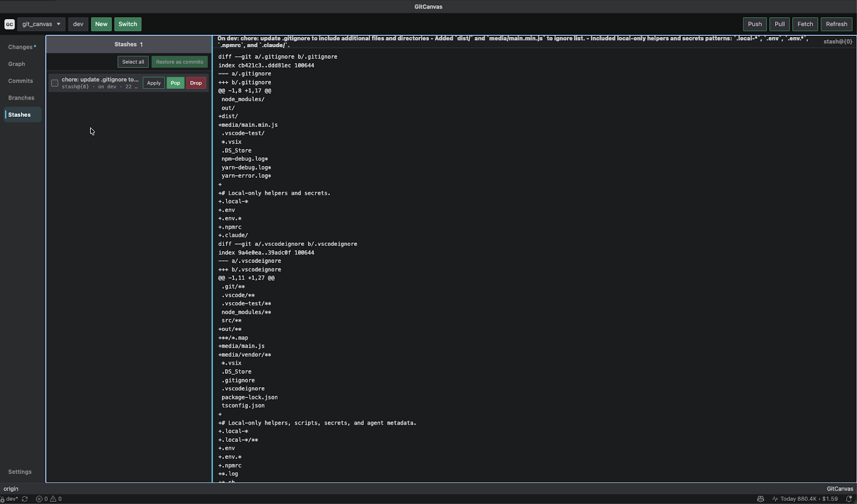
Task: Push commits with the Push button
Action: [755, 24]
